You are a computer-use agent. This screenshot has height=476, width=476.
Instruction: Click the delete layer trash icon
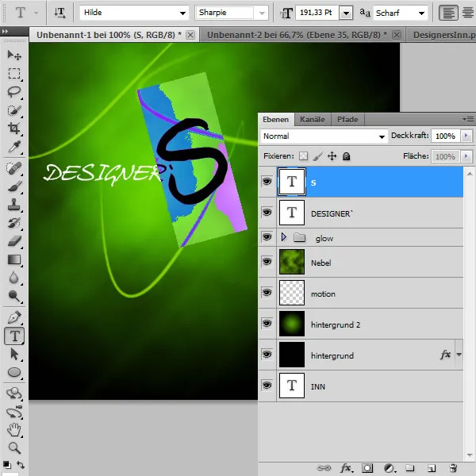point(453,468)
